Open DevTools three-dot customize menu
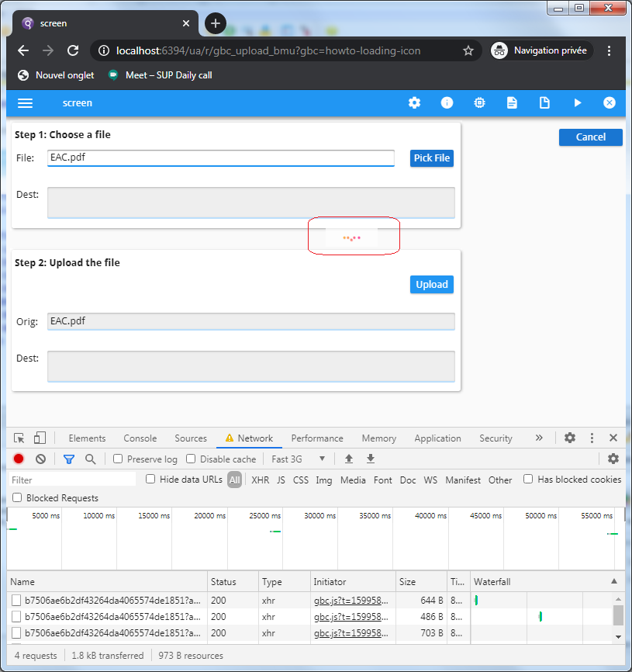 pyautogui.click(x=592, y=438)
